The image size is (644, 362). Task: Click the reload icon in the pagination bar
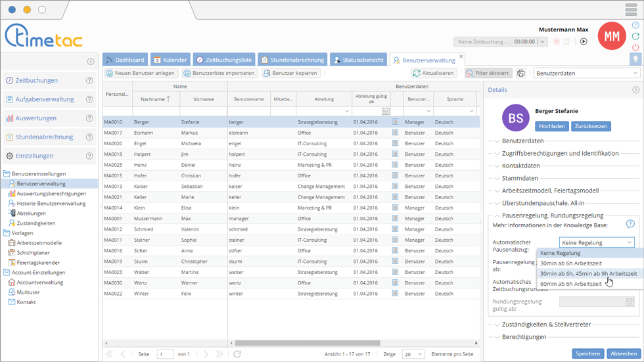[x=237, y=354]
